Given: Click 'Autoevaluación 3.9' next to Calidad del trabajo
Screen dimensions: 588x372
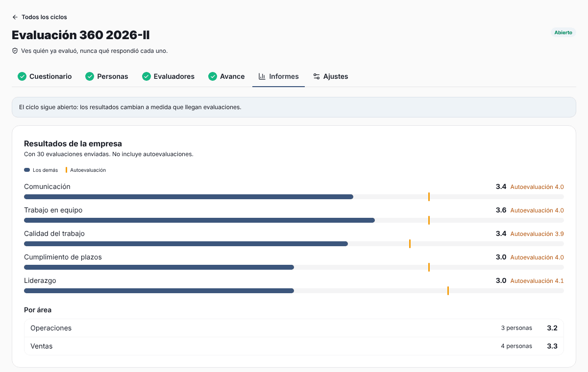Looking at the screenshot, I should [537, 234].
